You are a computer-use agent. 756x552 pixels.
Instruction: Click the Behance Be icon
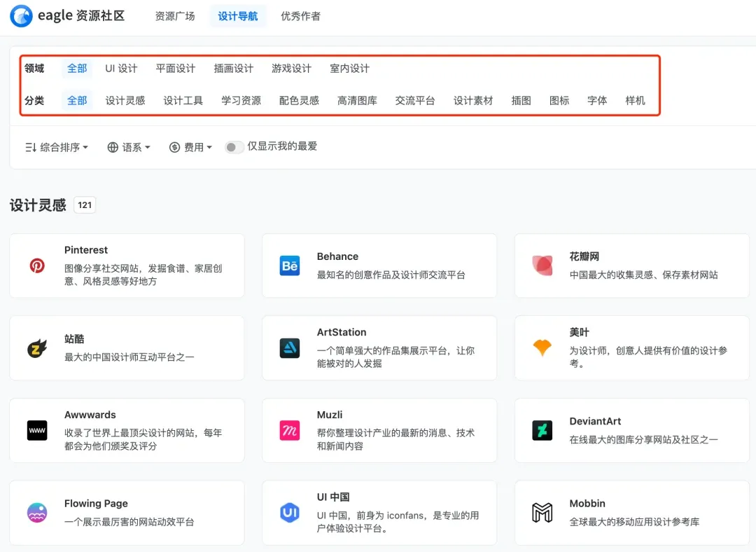pos(290,266)
